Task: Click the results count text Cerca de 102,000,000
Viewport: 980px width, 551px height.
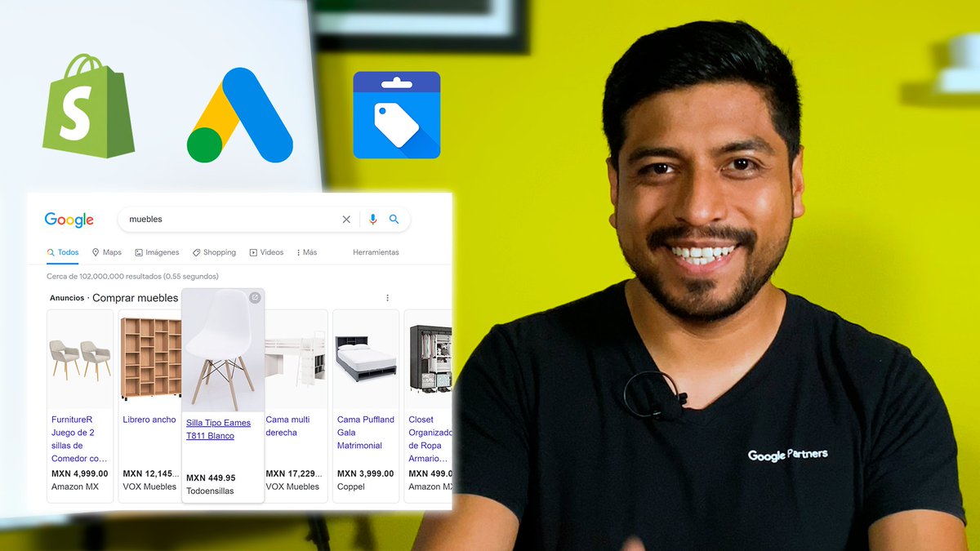Action: pos(132,277)
